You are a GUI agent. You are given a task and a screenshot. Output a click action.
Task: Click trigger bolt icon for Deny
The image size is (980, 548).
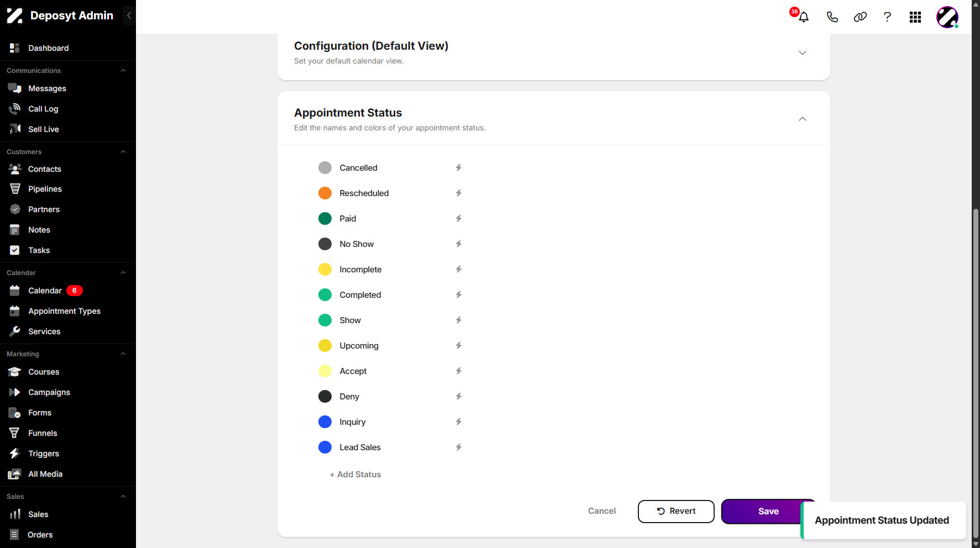coord(458,396)
